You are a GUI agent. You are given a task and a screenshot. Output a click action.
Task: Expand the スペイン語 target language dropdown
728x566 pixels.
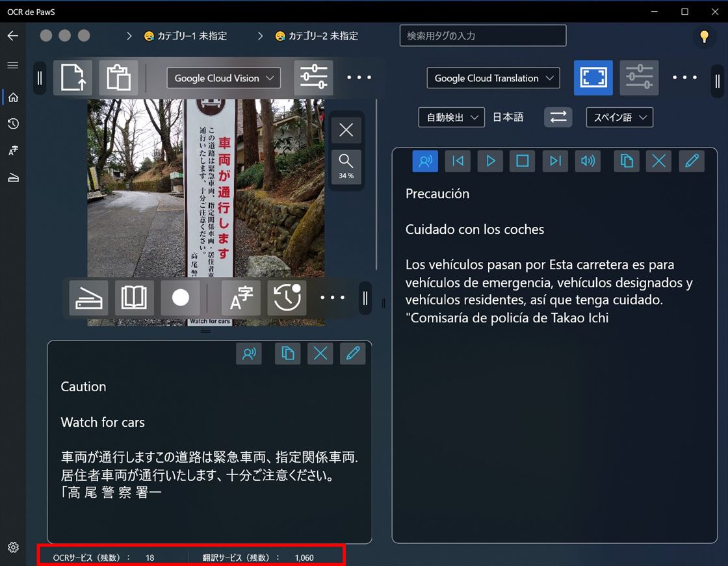click(x=619, y=117)
